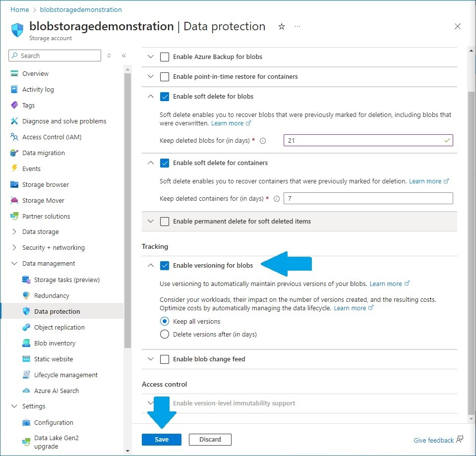Collapse the Data management menu group
The width and height of the screenshot is (476, 456).
coord(14,263)
